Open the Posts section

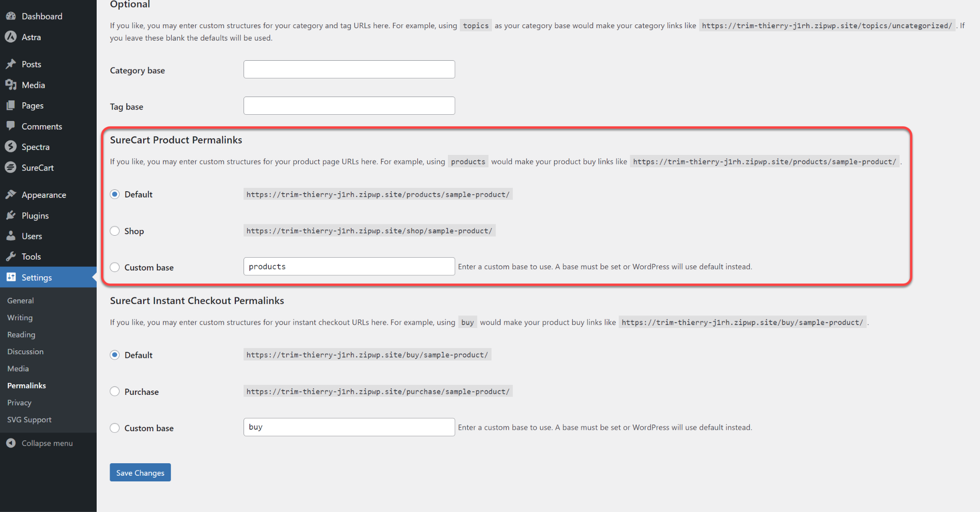(31, 64)
